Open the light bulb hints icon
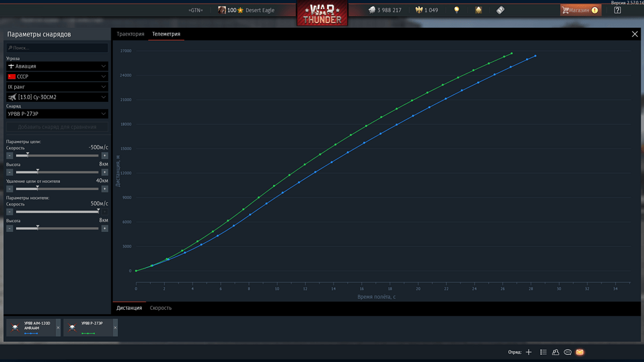This screenshot has width=644, height=362. pos(457,10)
